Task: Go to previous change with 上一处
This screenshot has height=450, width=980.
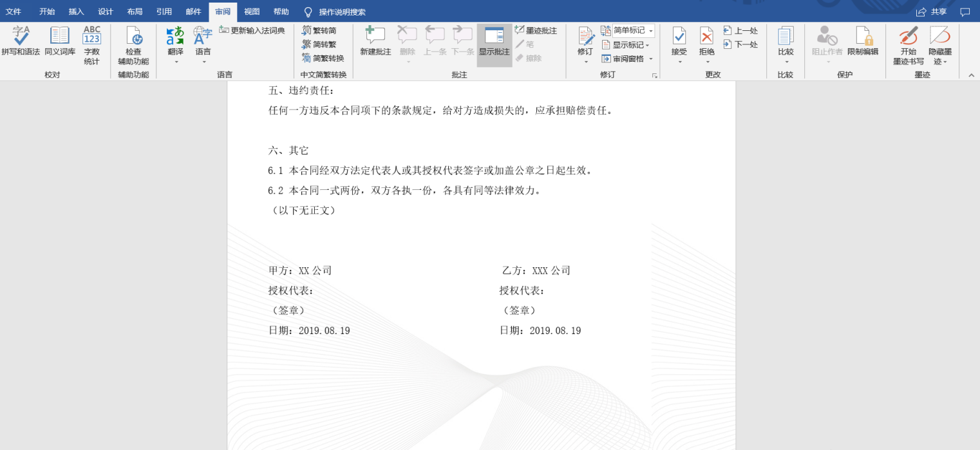Action: coord(740,30)
